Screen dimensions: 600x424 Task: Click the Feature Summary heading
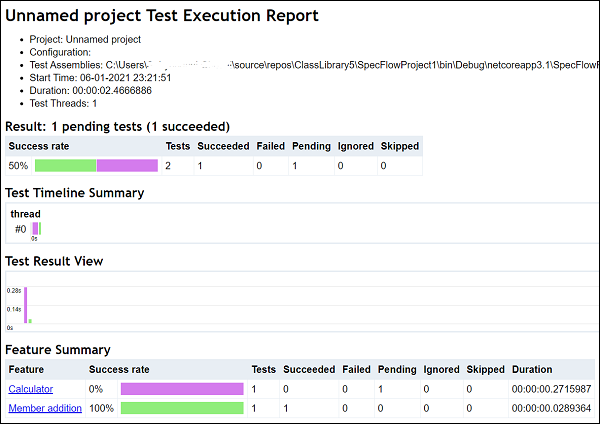[58, 350]
